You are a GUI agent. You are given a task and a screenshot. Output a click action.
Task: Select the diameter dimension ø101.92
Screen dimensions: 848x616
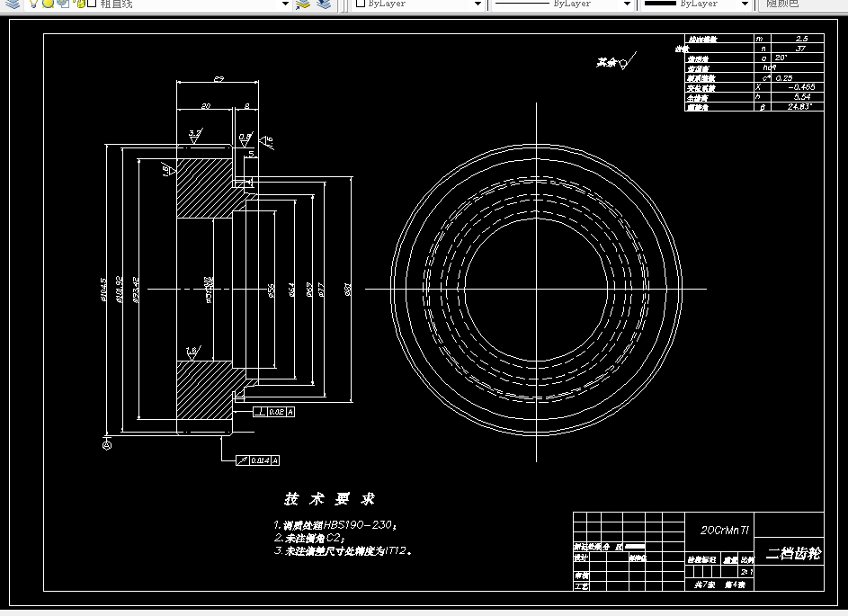pyautogui.click(x=120, y=289)
